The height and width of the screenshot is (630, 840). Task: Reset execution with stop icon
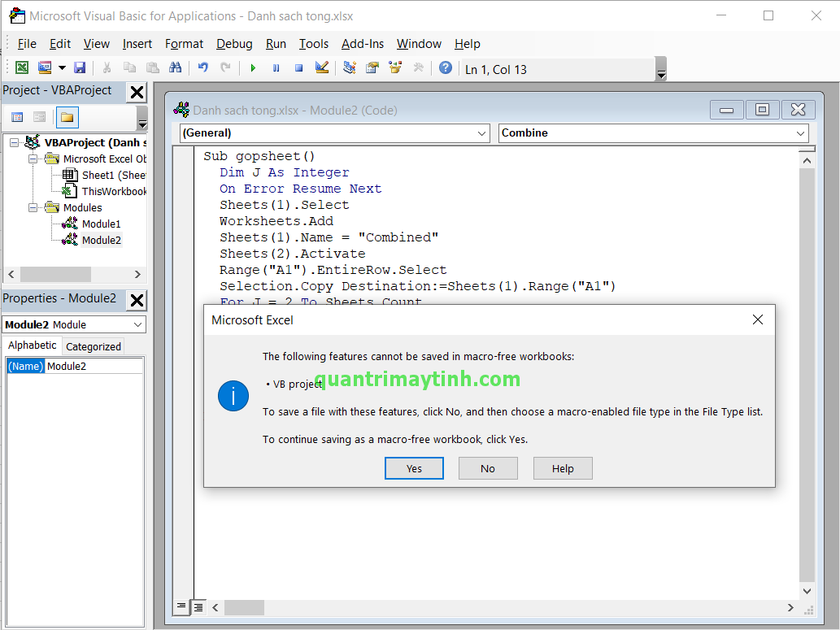tap(299, 68)
